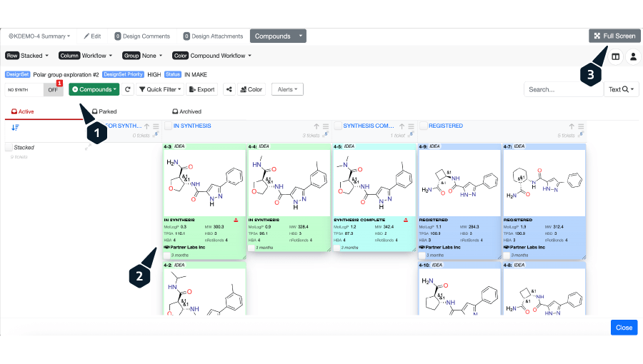
Task: Switch to the Design Attachments tab
Action: tap(213, 36)
